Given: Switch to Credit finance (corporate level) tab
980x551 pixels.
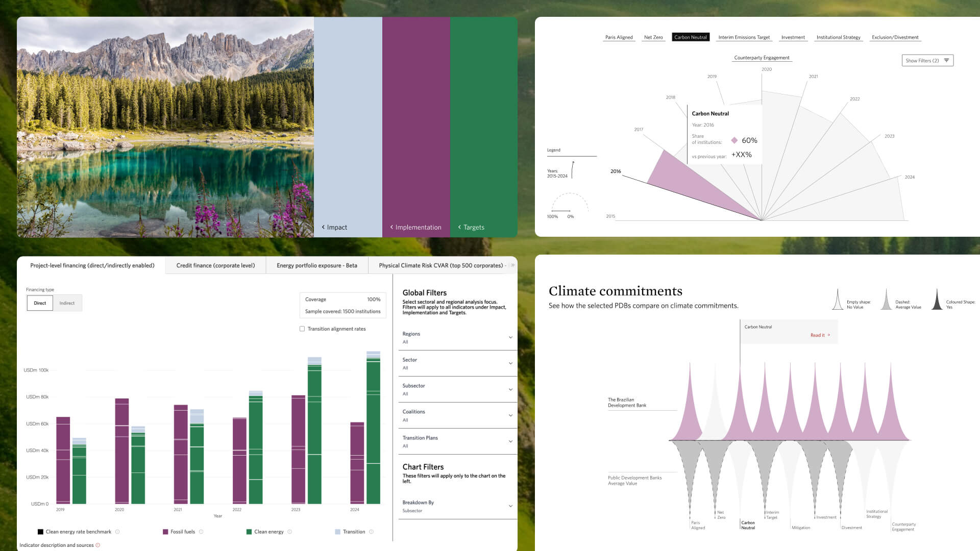Looking at the screenshot, I should coord(215,265).
